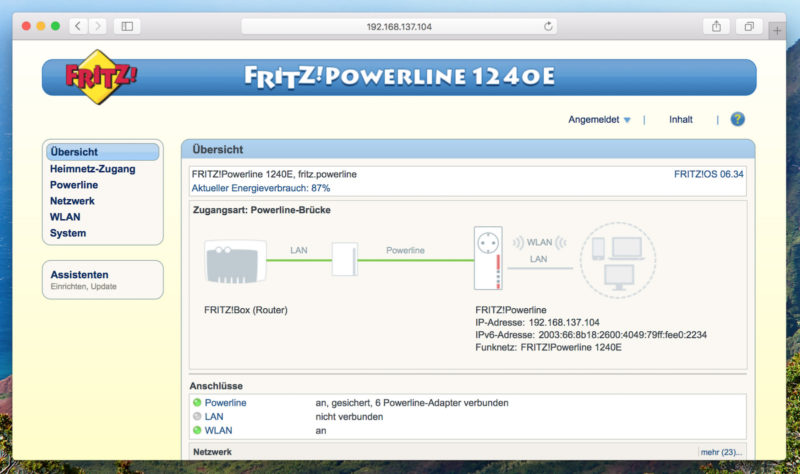Open the WLAN link under Anschlüsse

(x=218, y=430)
